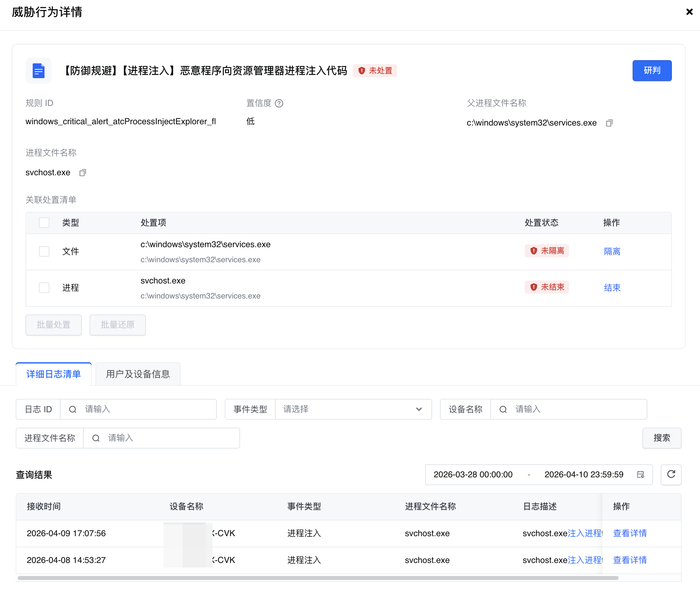Click the start date 2026-03-28 00:00:00 field
Screen dimensions: 700x595
473,474
